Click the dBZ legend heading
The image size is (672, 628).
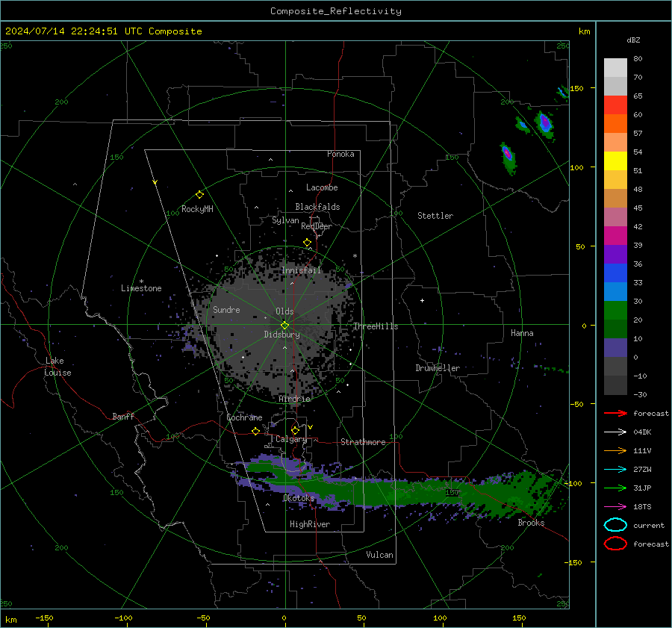coord(633,40)
